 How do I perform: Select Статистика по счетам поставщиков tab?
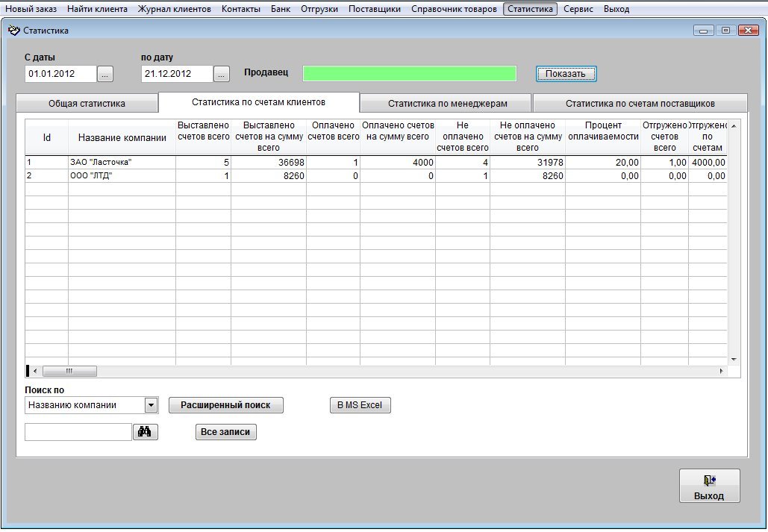640,104
